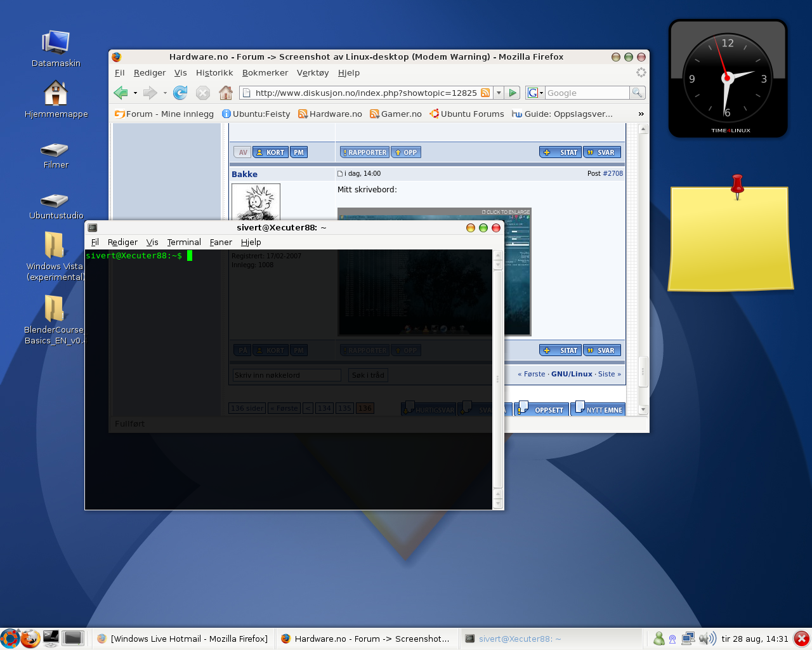This screenshot has height=650, width=812.
Task: Click the date and time panel clock
Action: 755,639
